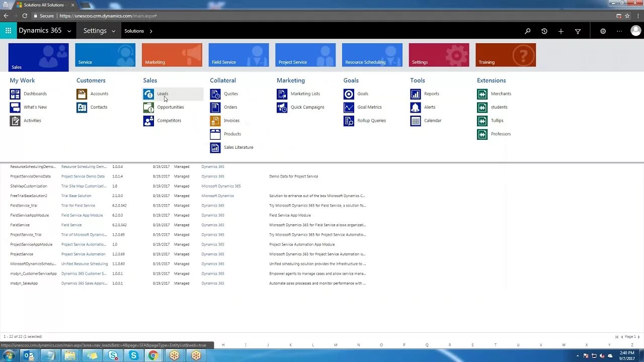Viewport: 644px width, 362px height.
Task: Open the Invoices icon
Action: coord(215,121)
